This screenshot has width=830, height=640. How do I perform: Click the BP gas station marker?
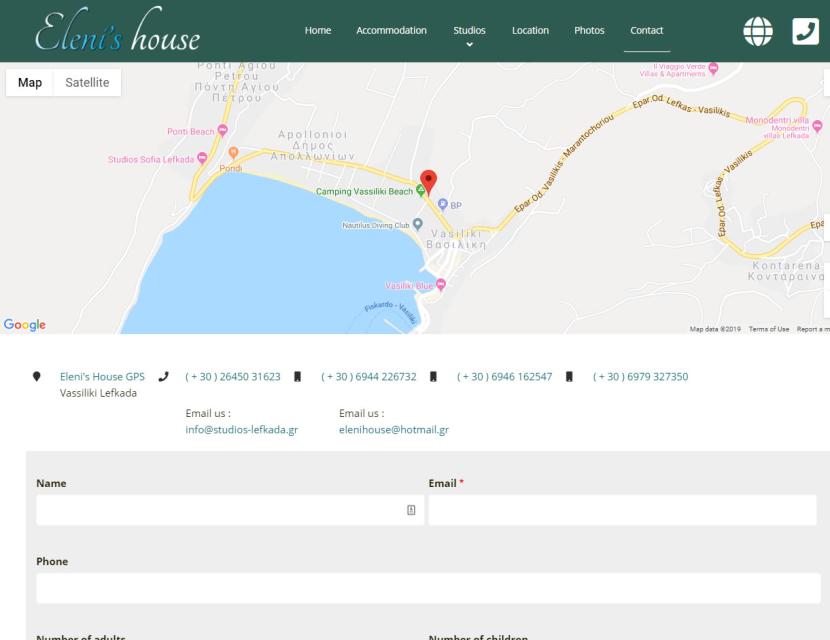(x=443, y=204)
